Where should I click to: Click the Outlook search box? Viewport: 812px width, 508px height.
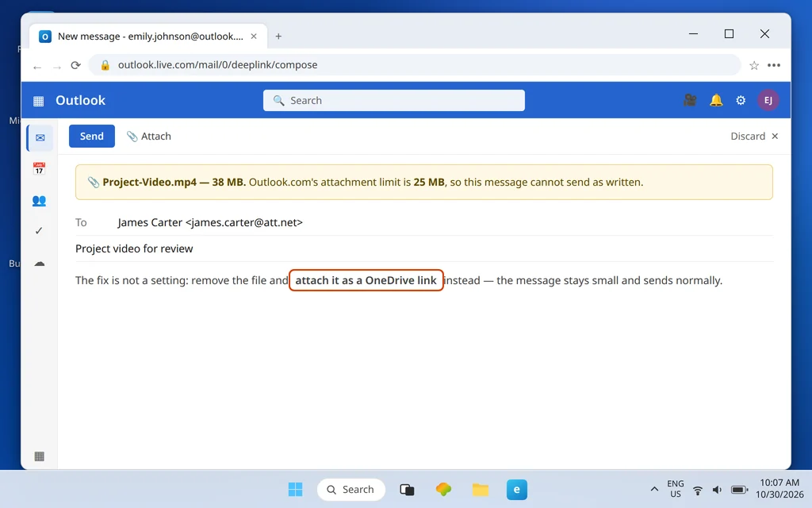pyautogui.click(x=393, y=100)
